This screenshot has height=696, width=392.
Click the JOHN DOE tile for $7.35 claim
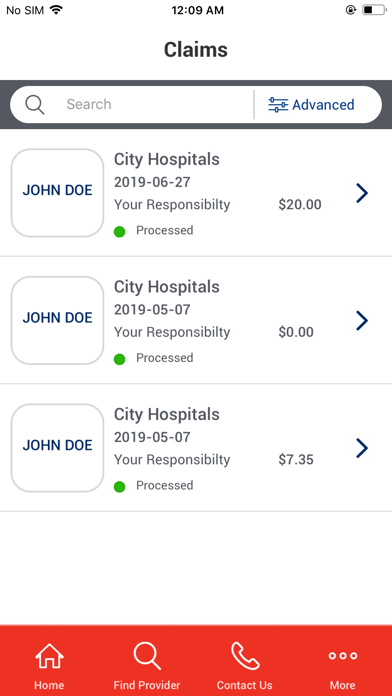57,447
